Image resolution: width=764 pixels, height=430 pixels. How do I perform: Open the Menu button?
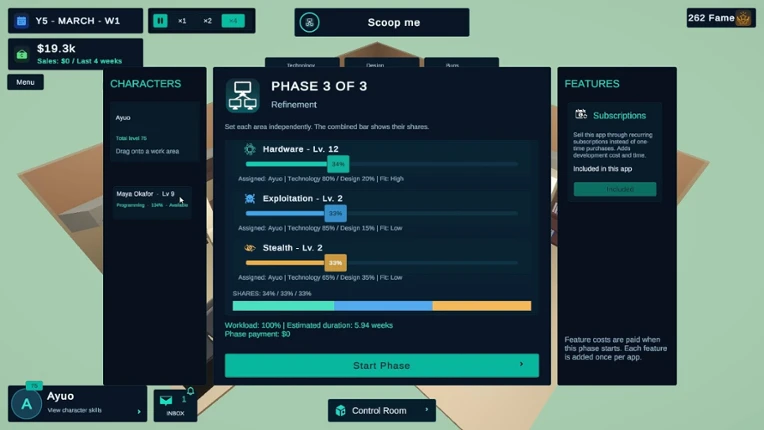click(25, 82)
